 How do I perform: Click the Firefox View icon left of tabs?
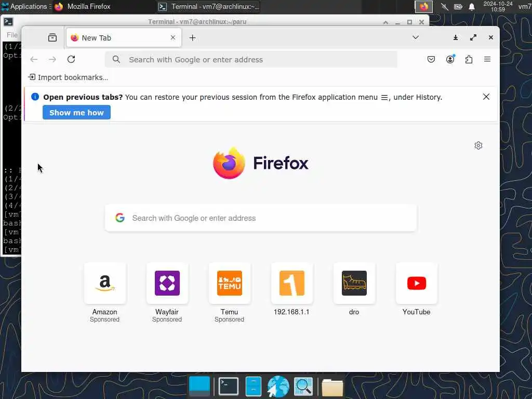click(52, 37)
